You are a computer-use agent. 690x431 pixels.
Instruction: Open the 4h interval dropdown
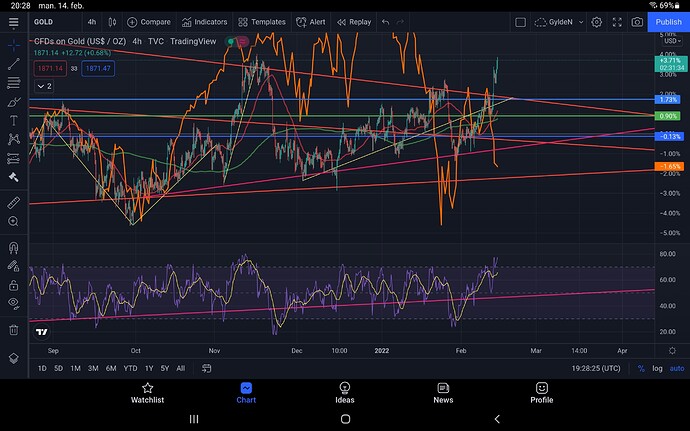(92, 22)
